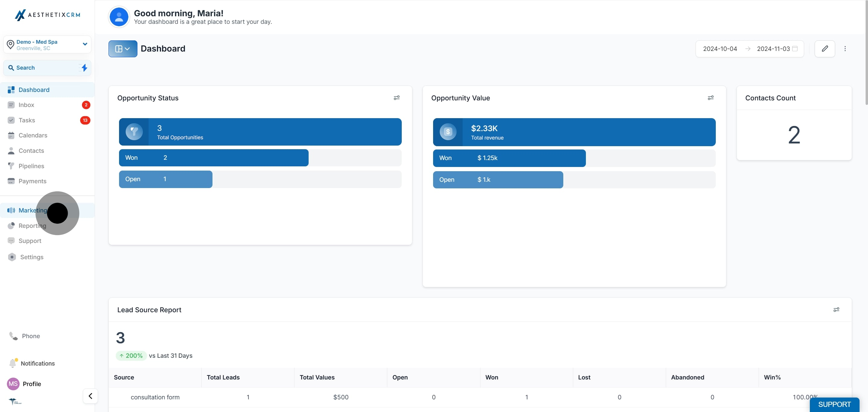Navigate to Payments section
868x412 pixels.
pyautogui.click(x=32, y=181)
